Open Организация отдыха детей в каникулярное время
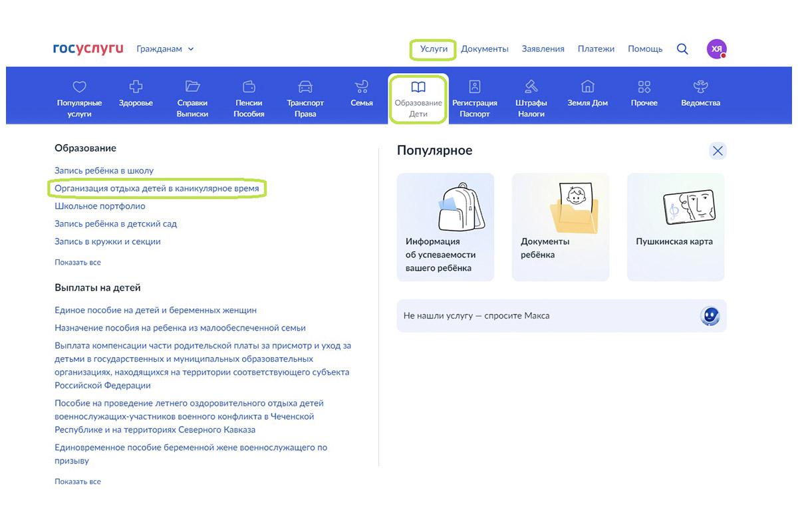The height and width of the screenshot is (532, 798). click(x=157, y=189)
